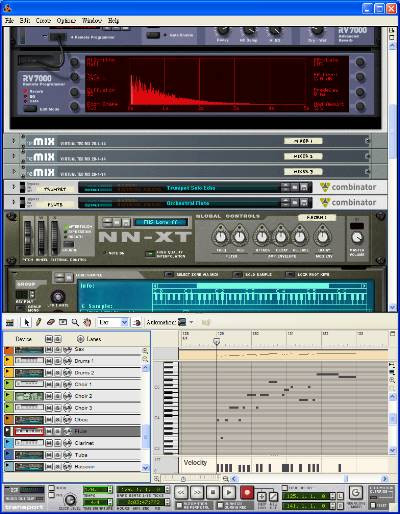Click the Orchestral Flute patch name
This screenshot has width=400, height=514.
pos(188,203)
